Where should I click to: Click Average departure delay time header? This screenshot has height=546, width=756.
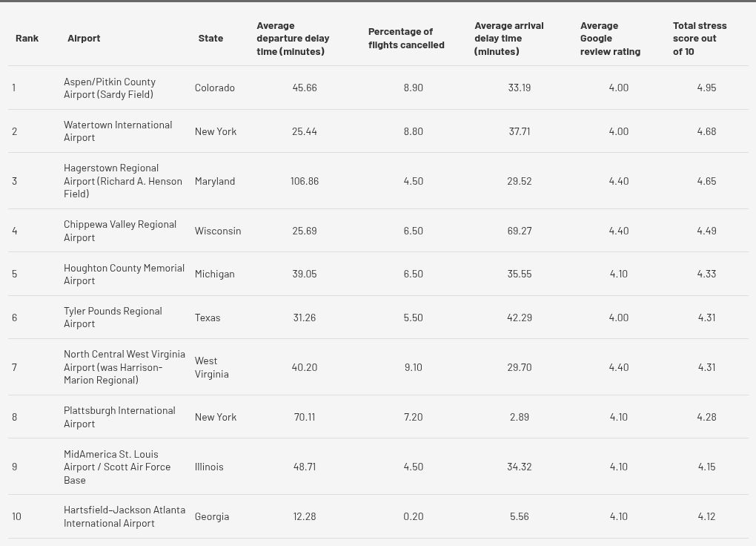[294, 39]
